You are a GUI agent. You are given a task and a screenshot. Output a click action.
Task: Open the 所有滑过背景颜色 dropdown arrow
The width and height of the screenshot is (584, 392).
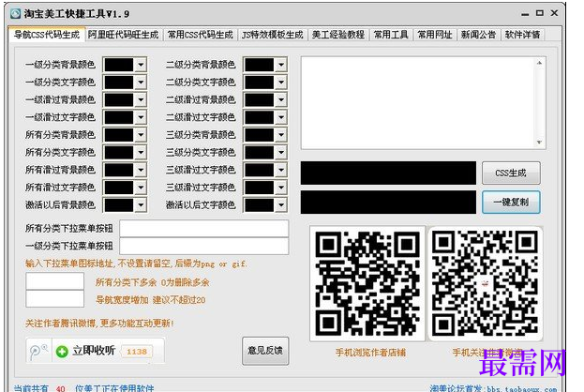click(141, 170)
